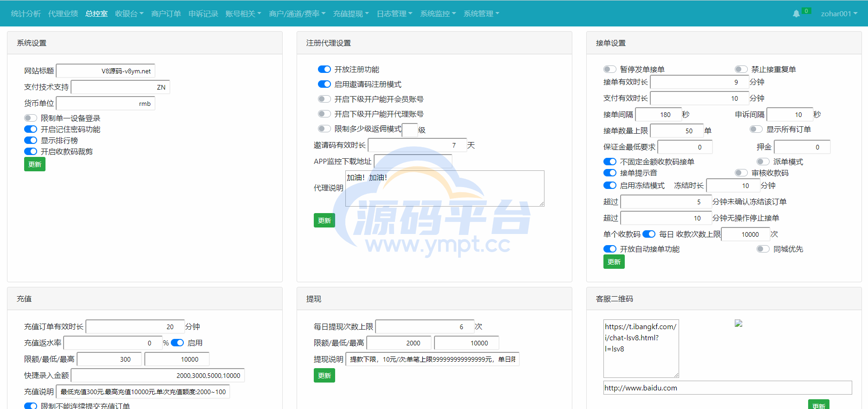Enable 限制多少级返佣模式 switch

[324, 129]
